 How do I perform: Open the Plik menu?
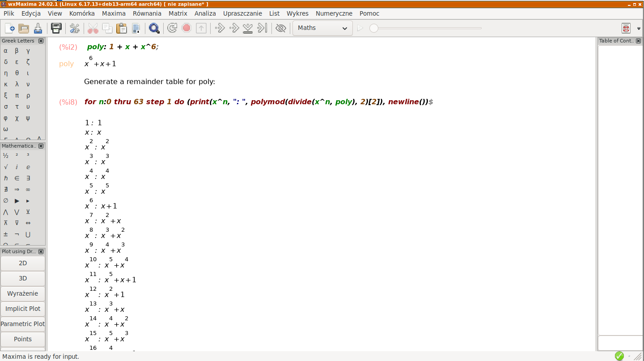(9, 13)
